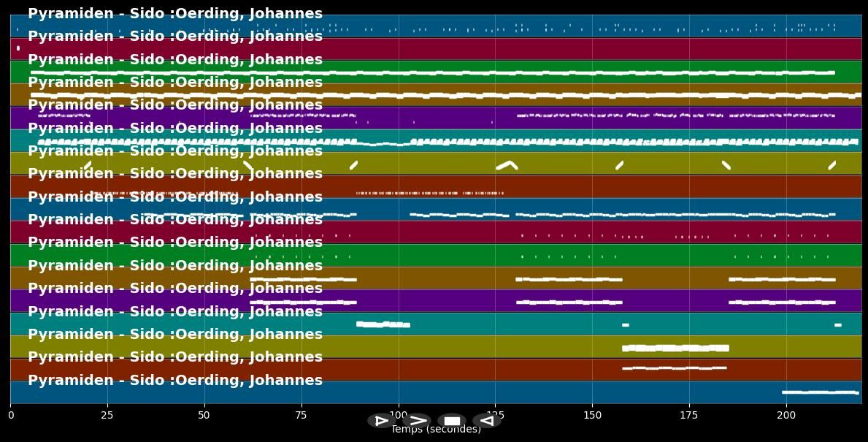Viewport: 868px width, 442px height.
Task: Click the play button
Action: click(380, 421)
